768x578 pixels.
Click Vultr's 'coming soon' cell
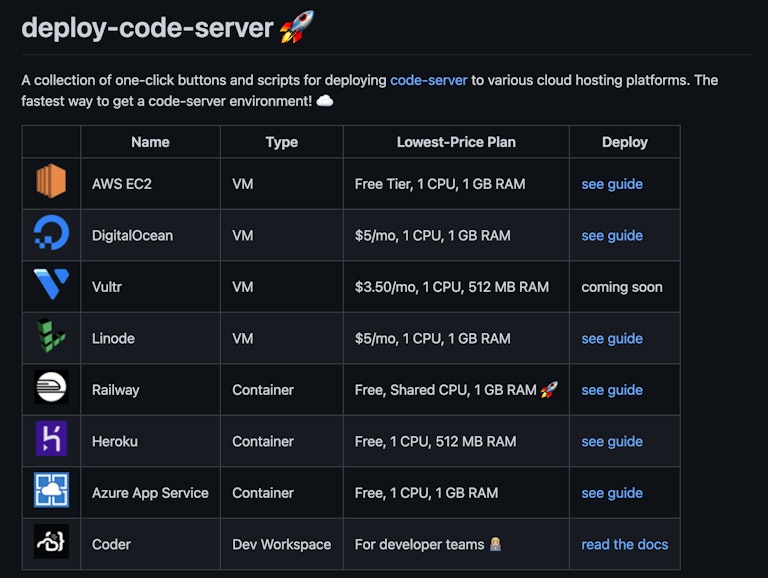click(622, 287)
